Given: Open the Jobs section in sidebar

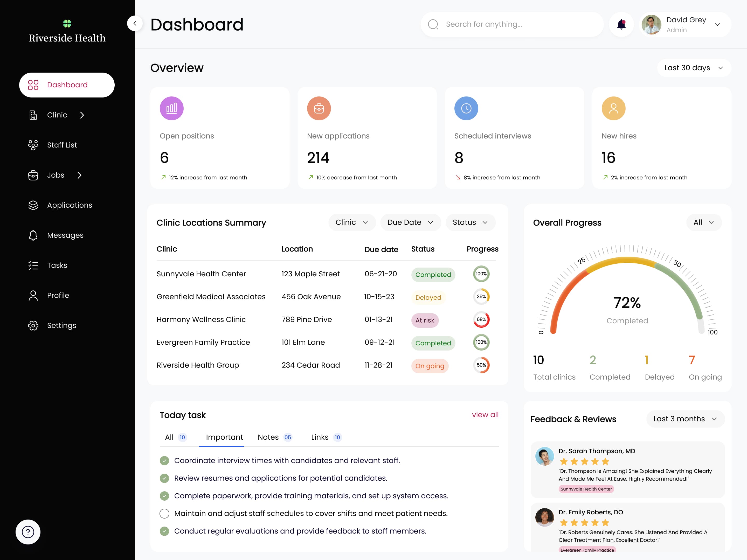Looking at the screenshot, I should pyautogui.click(x=56, y=175).
